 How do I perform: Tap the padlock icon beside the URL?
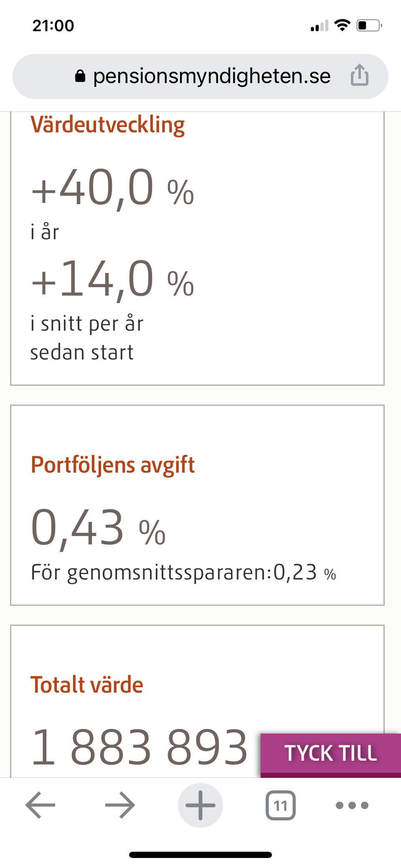coord(80,76)
